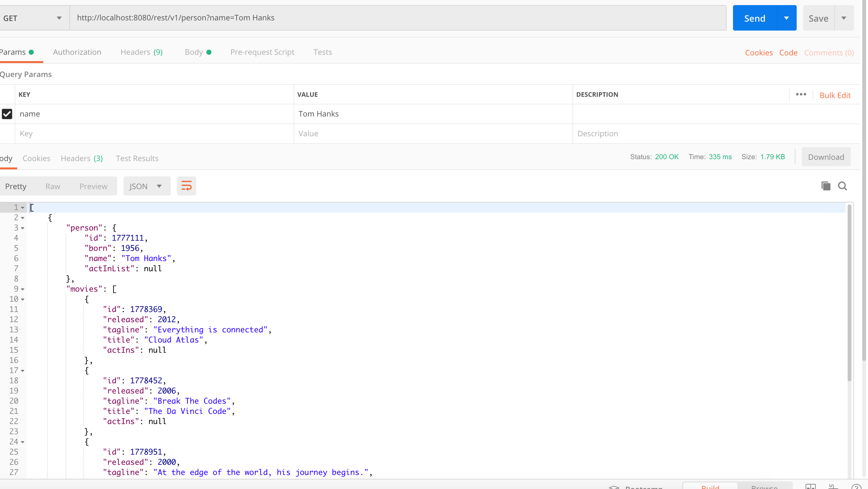Select the JSON format dropdown
Viewport: 868px width, 489px height.
145,186
